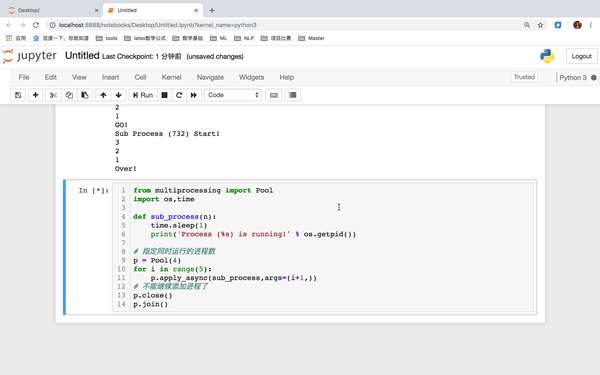This screenshot has width=600, height=375.
Task: Move selected cell up arrow
Action: click(103, 95)
